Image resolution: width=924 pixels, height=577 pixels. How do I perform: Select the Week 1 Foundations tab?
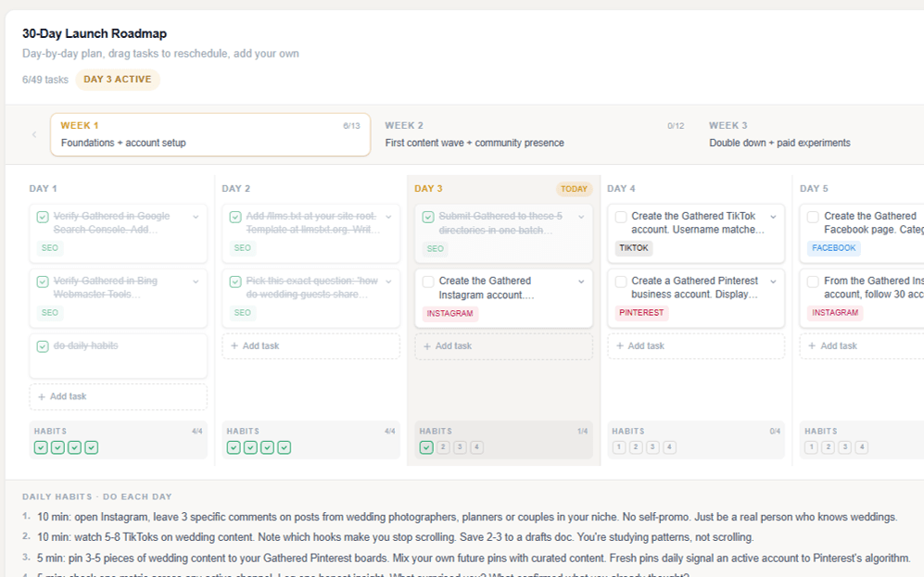click(x=210, y=135)
